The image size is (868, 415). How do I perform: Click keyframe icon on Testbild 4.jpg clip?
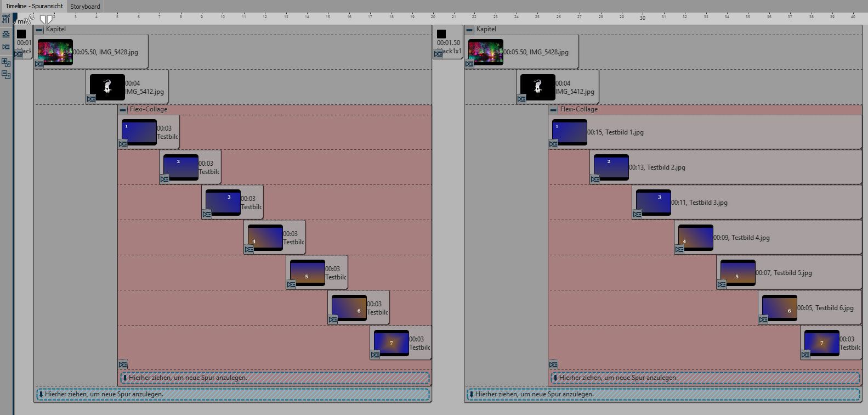coord(679,250)
